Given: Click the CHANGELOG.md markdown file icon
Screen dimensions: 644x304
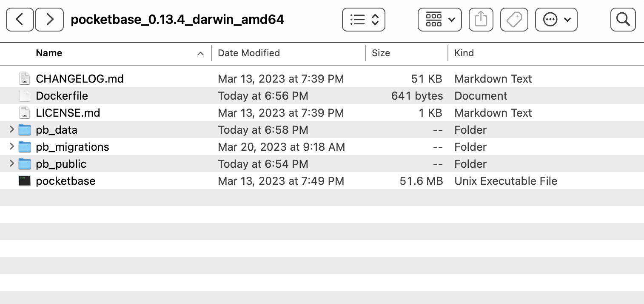Looking at the screenshot, I should [x=24, y=78].
